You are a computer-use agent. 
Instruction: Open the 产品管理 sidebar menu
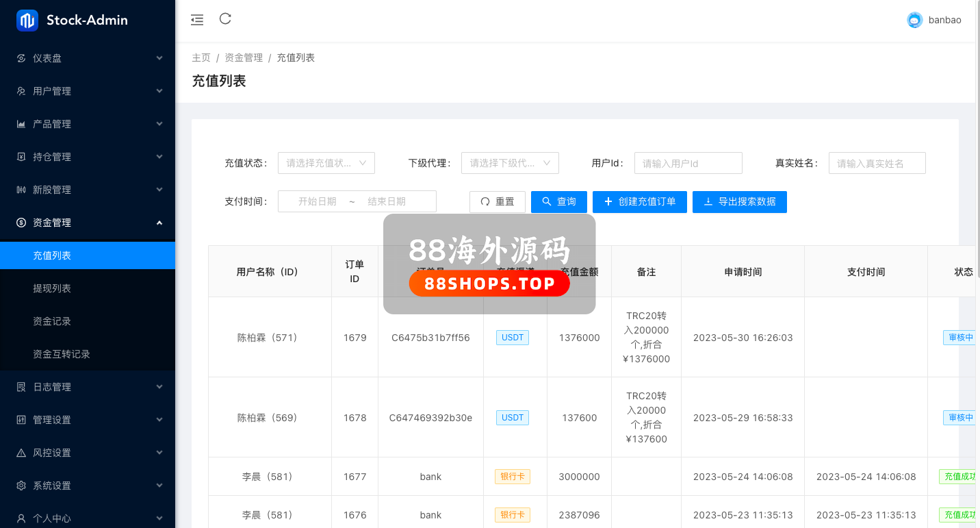click(x=88, y=124)
